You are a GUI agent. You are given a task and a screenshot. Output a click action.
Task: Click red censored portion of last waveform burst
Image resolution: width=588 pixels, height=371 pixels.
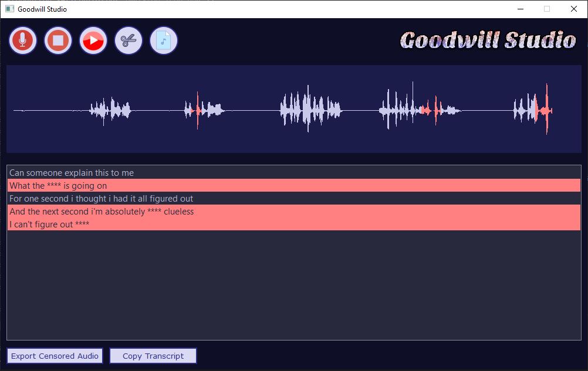pos(545,110)
